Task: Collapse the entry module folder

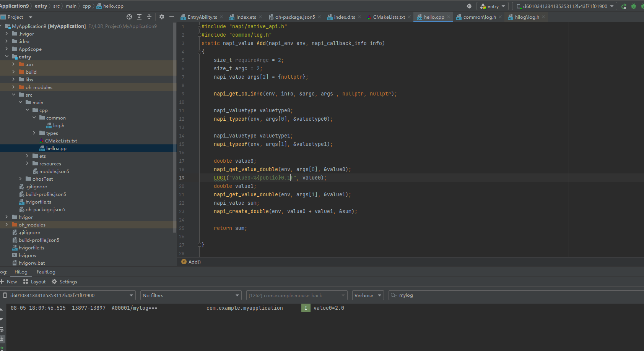Action: point(7,57)
